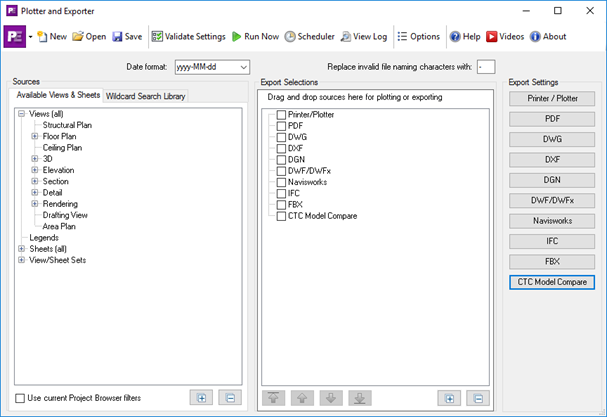Click Validate Settings in toolbar

coord(188,36)
